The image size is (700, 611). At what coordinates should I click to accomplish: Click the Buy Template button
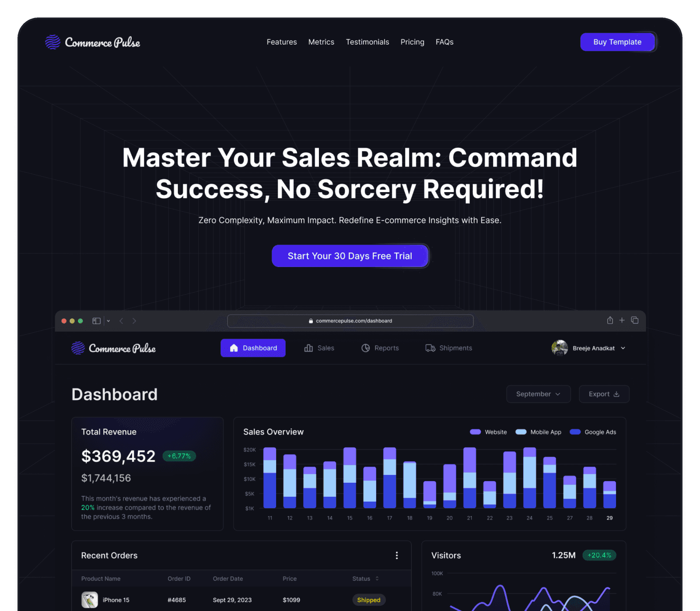pyautogui.click(x=617, y=42)
